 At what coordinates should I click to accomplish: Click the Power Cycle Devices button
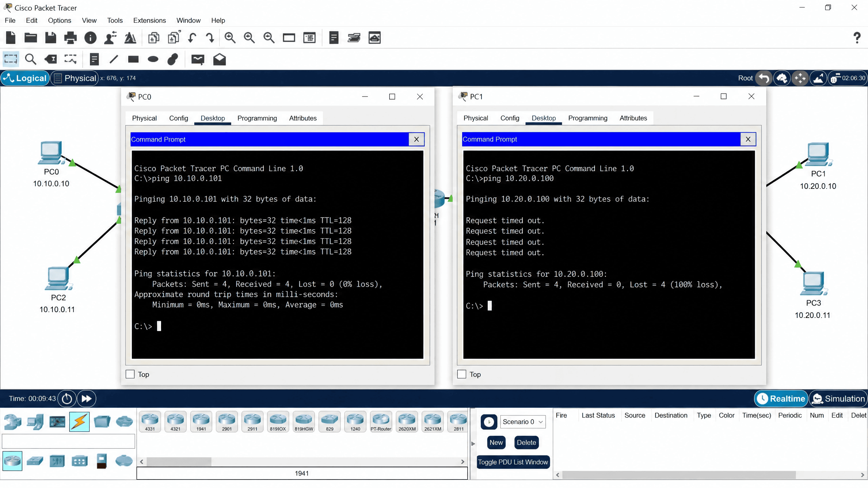67,399
